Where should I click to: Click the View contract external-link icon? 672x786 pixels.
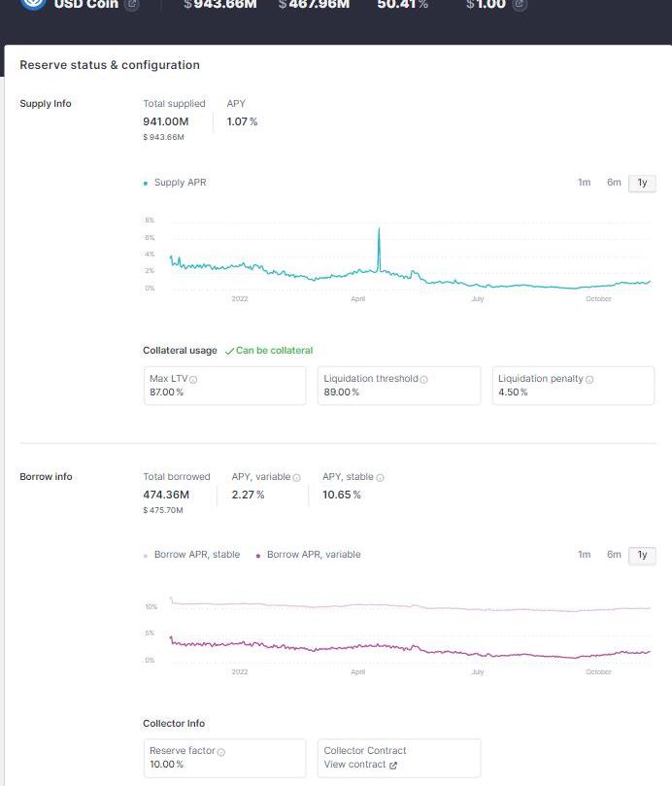tap(393, 766)
